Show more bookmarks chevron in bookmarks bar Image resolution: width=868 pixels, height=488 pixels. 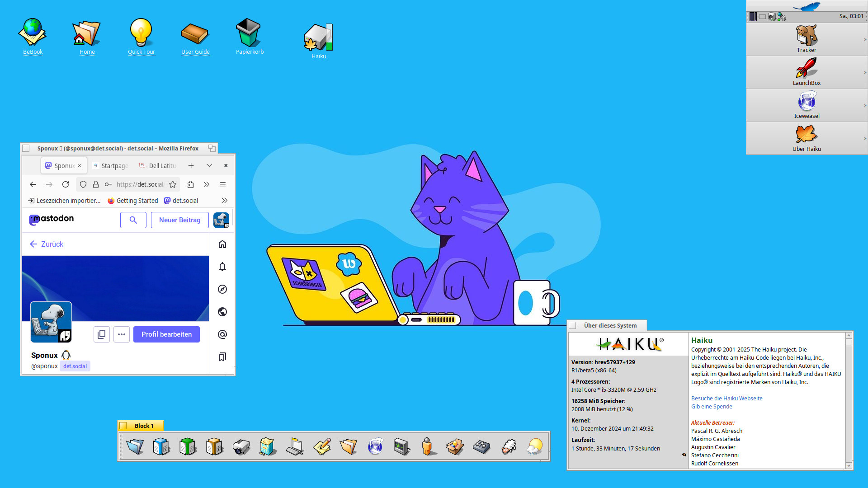[224, 201]
